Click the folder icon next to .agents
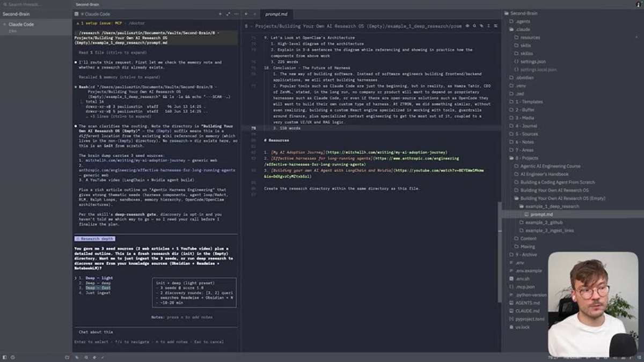The height and width of the screenshot is (362, 644). (x=511, y=21)
